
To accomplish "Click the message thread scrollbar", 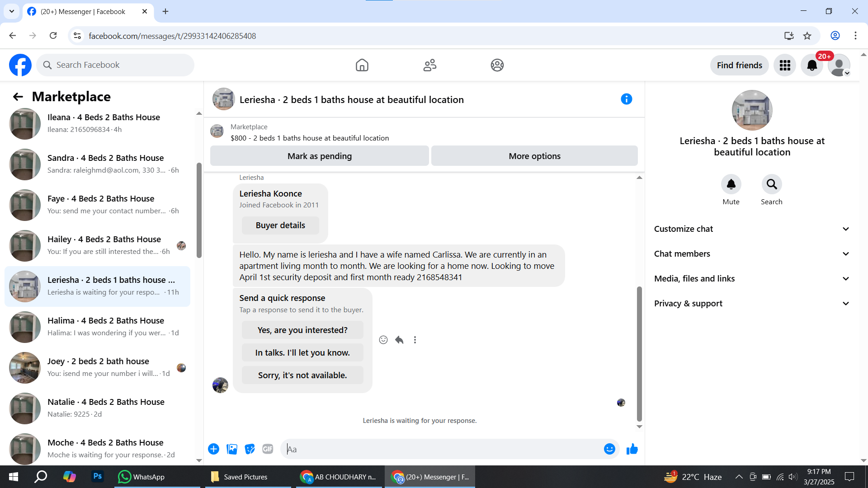I will click(639, 354).
